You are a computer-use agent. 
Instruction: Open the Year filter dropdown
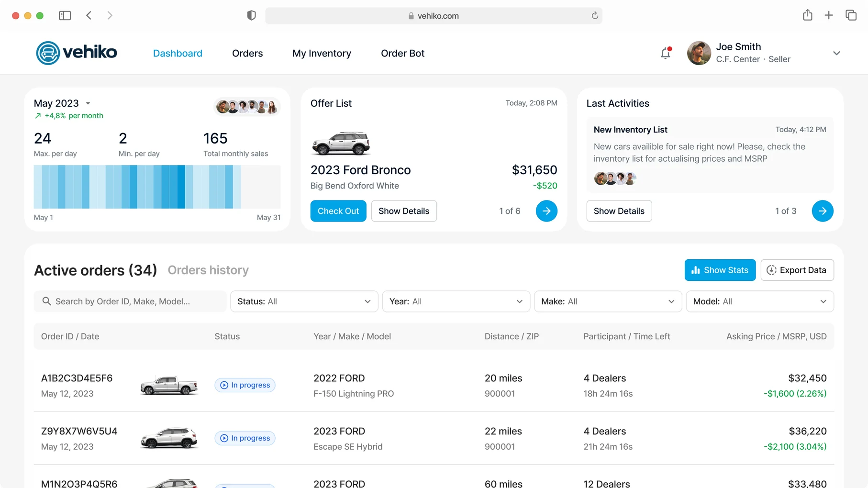tap(456, 301)
